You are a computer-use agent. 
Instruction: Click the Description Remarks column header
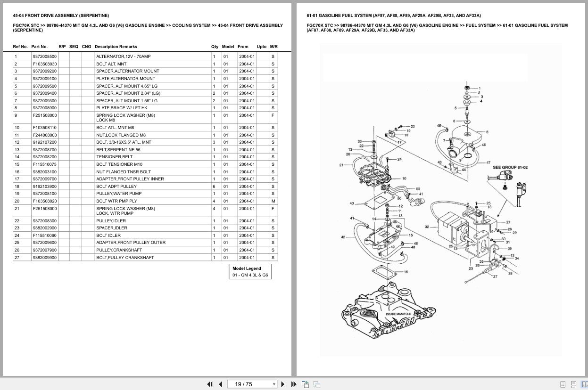pos(116,47)
